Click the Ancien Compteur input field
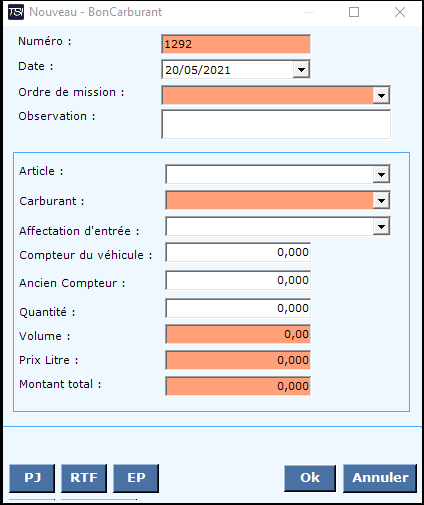Viewport: 424px width, 505px height. tap(238, 280)
